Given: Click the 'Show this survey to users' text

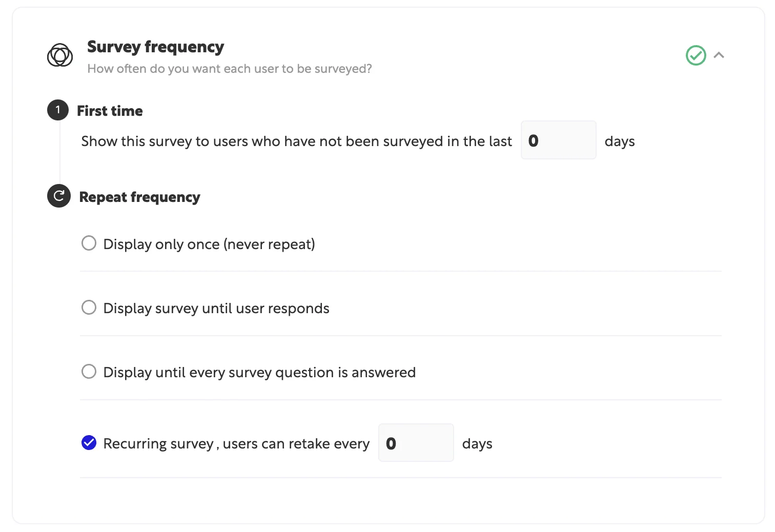Looking at the screenshot, I should [296, 141].
